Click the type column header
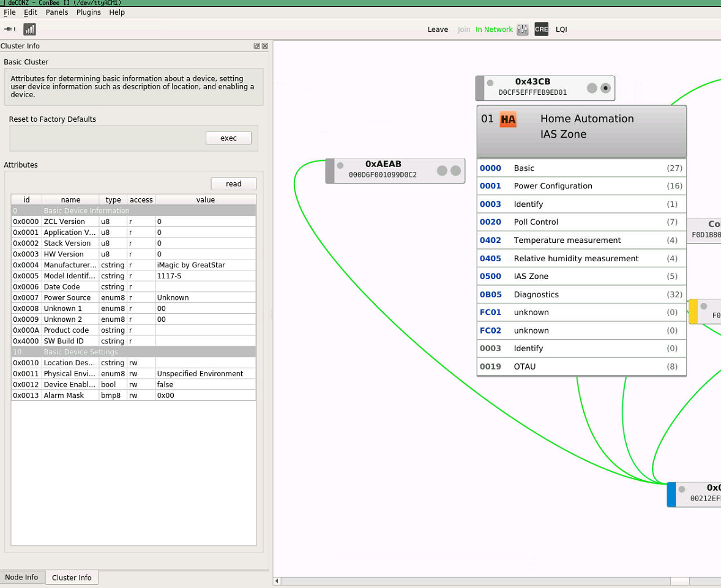 tap(113, 199)
